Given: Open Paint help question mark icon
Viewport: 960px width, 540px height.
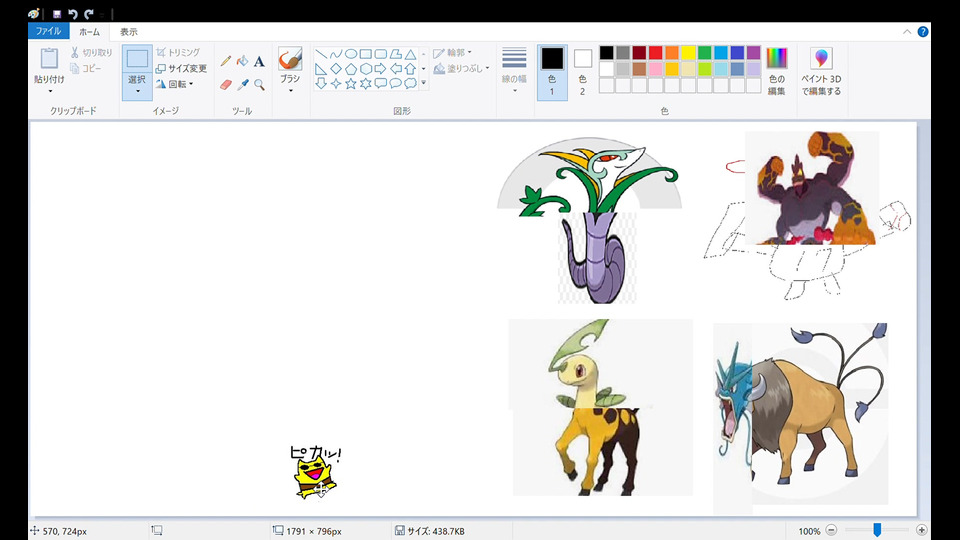Looking at the screenshot, I should tap(923, 32).
